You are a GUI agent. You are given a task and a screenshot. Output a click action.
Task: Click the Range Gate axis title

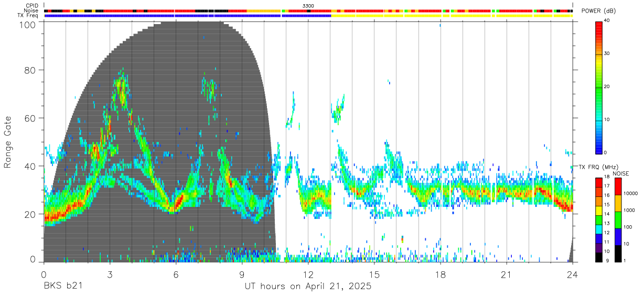[8, 142]
